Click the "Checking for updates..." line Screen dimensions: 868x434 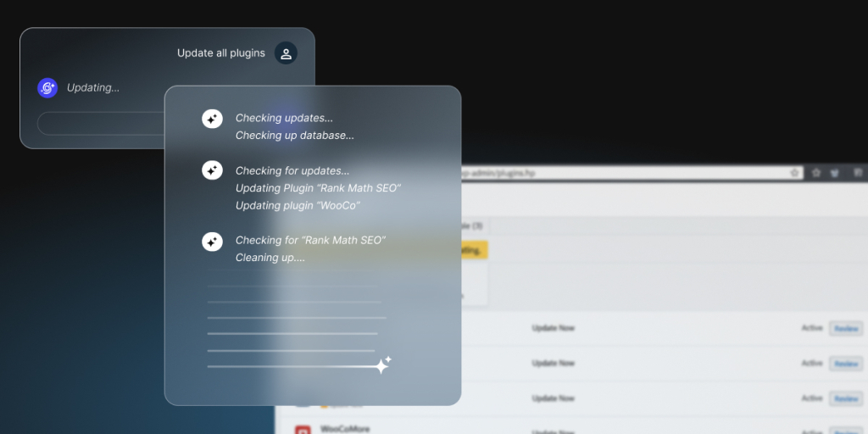292,170
